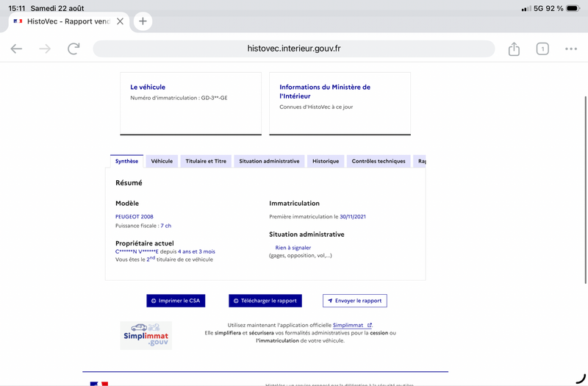Open the share sheet icon
This screenshot has width=588, height=386.
pos(514,49)
